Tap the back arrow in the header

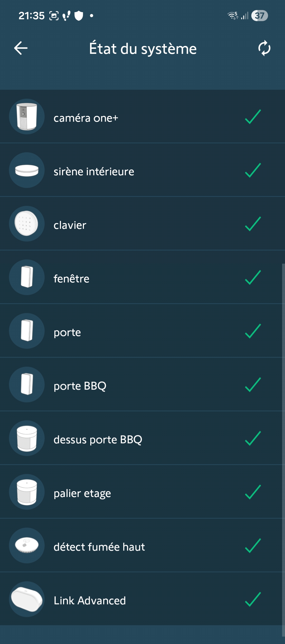pos(21,48)
